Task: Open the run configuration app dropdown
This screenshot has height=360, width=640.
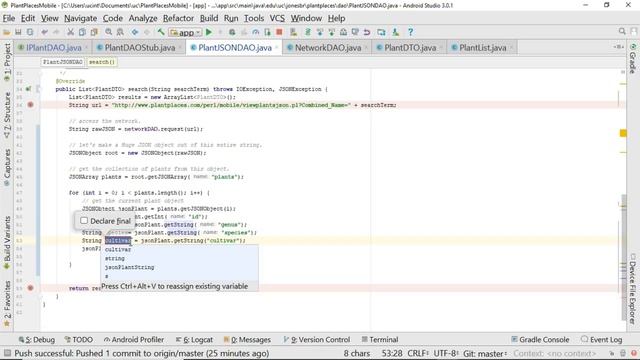Action: click(186, 32)
